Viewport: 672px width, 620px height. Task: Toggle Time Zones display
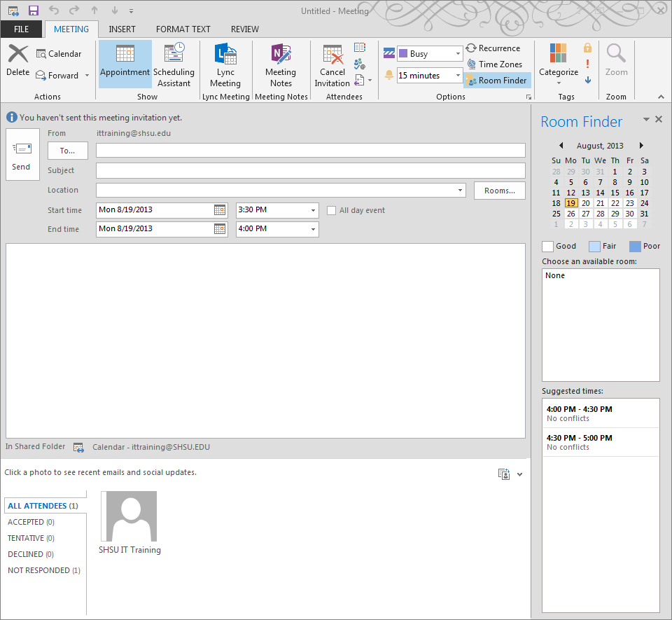[x=495, y=64]
